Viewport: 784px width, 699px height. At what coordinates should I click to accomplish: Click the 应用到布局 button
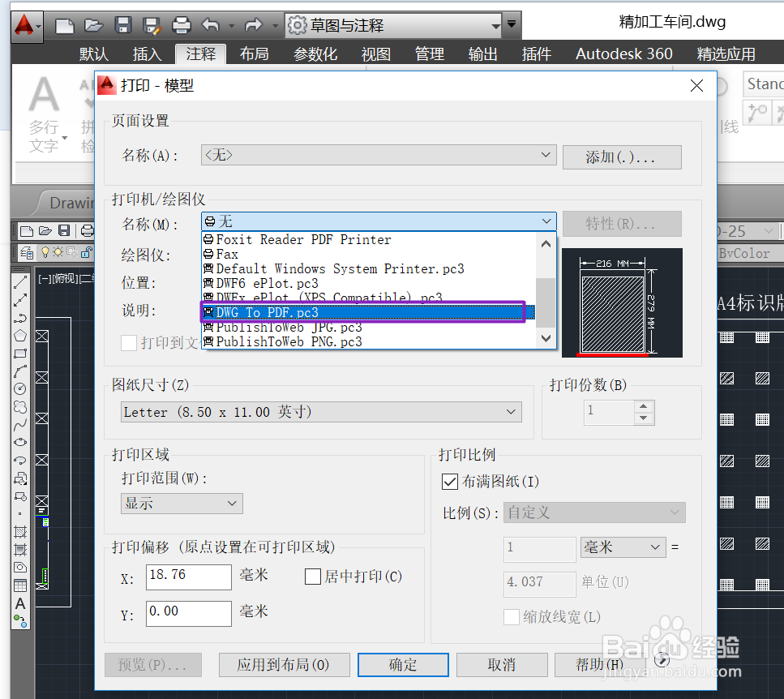pyautogui.click(x=284, y=664)
